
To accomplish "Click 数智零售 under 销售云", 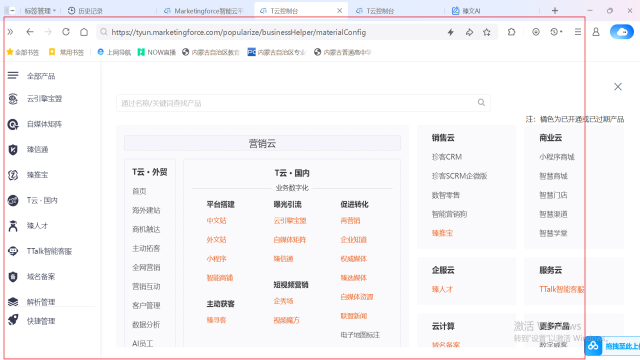I will (x=446, y=195).
